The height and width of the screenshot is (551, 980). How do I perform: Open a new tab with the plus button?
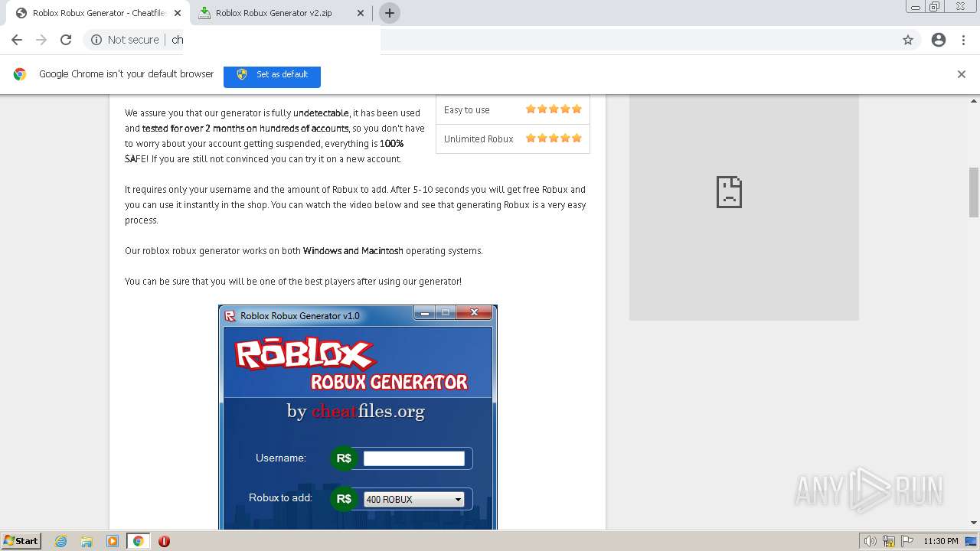click(x=390, y=13)
